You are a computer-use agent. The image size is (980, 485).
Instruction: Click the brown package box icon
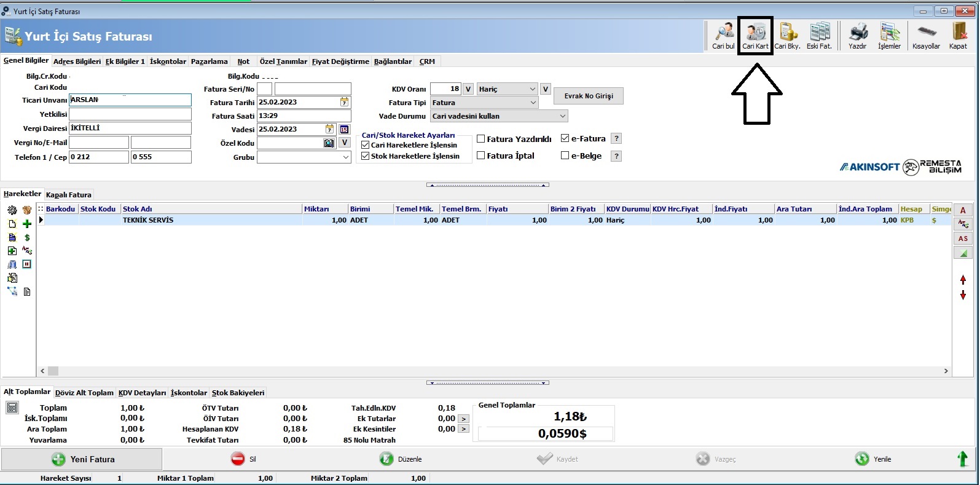(x=27, y=210)
